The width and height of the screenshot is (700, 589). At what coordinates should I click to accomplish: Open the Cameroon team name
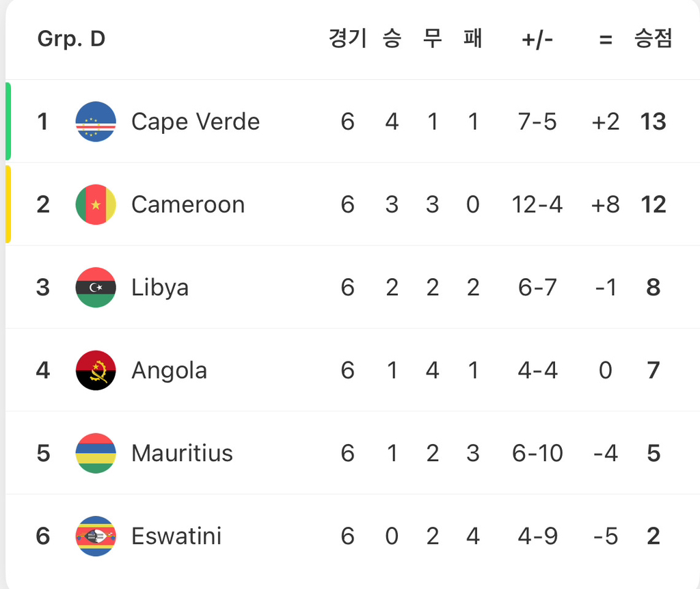[188, 205]
